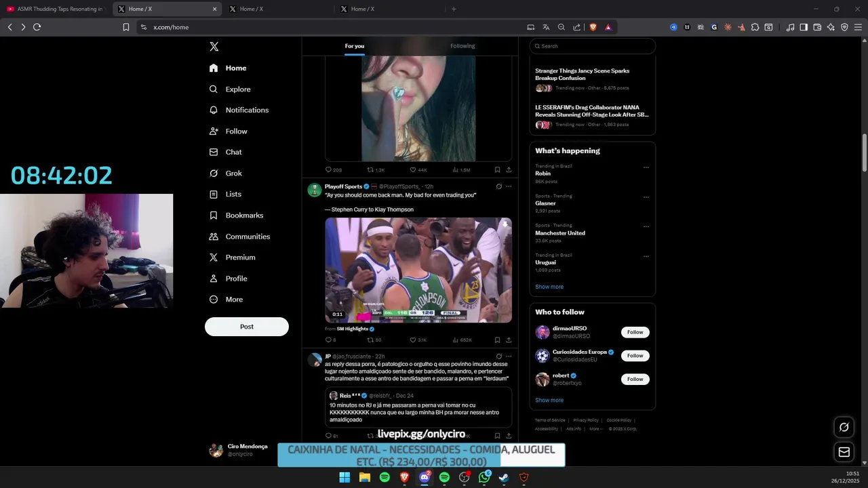Switch to ASMR Thudding Taps browser tab

[x=56, y=9]
